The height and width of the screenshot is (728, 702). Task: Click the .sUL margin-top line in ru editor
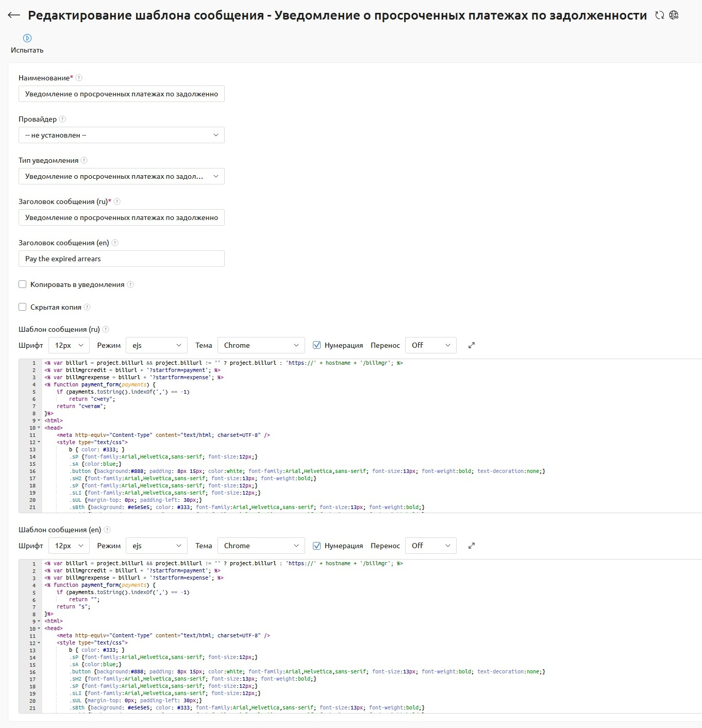pyautogui.click(x=136, y=500)
